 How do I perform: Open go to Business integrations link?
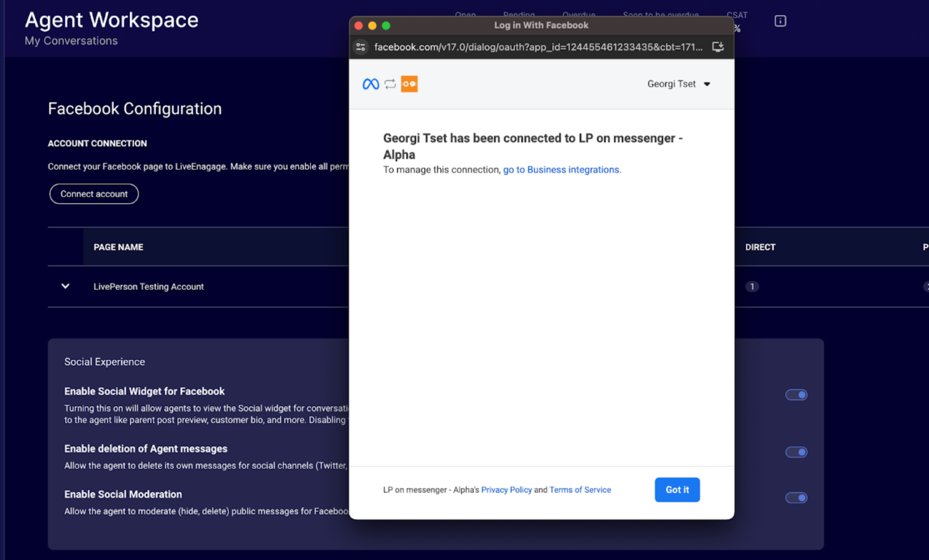(x=561, y=170)
